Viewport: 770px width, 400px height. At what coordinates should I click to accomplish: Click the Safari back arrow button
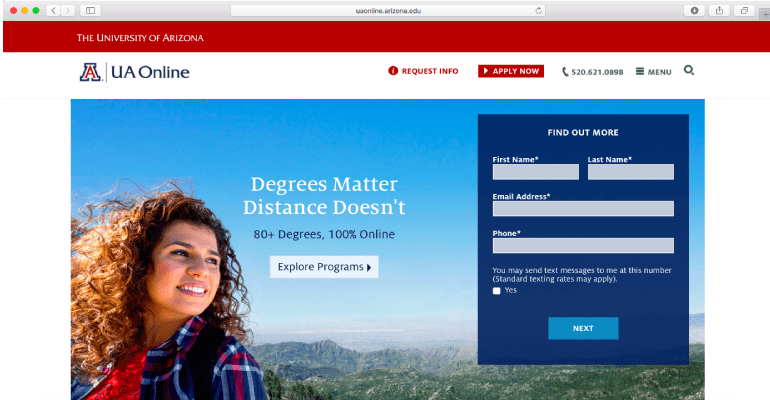[54, 10]
